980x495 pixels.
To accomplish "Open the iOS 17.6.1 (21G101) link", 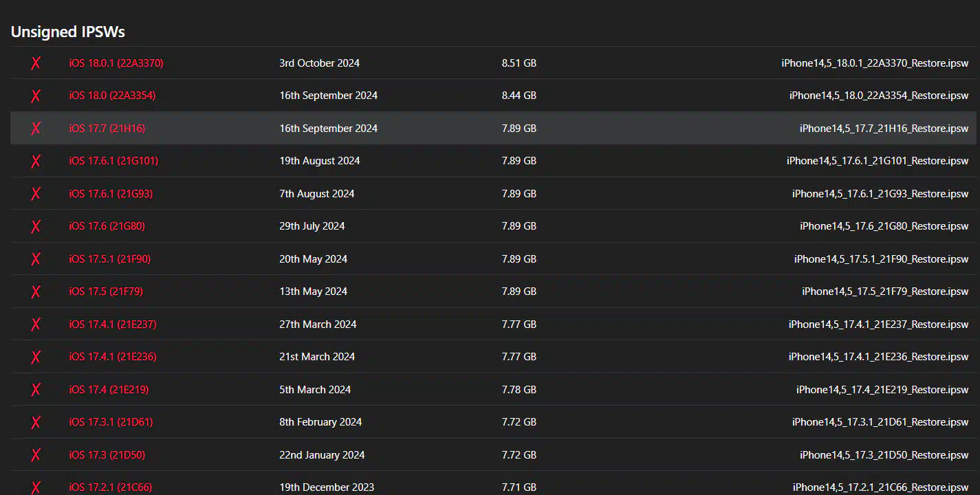I will [x=113, y=161].
